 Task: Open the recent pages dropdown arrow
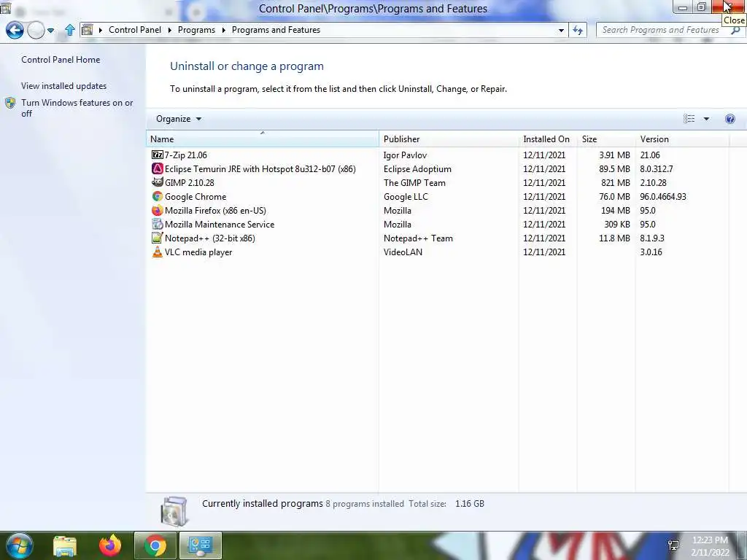(x=50, y=31)
